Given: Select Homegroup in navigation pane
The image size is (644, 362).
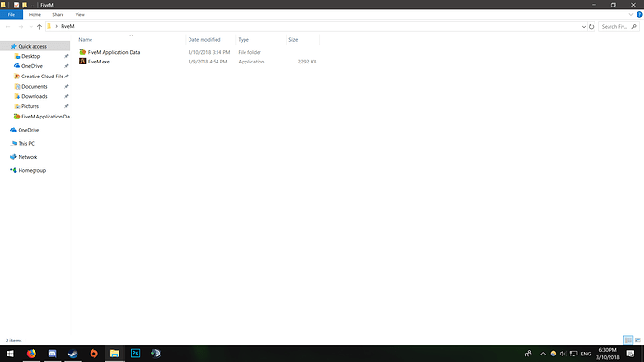Looking at the screenshot, I should [x=32, y=170].
